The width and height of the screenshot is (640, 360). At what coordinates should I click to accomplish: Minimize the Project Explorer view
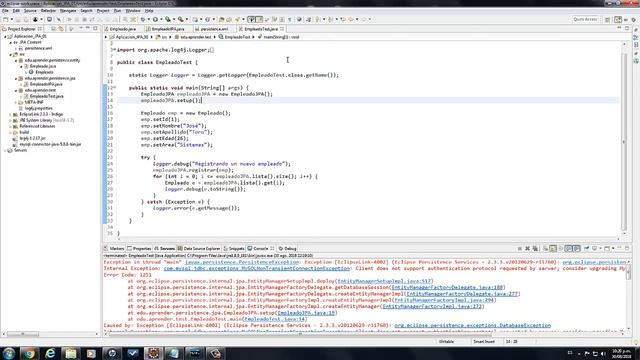click(88, 28)
